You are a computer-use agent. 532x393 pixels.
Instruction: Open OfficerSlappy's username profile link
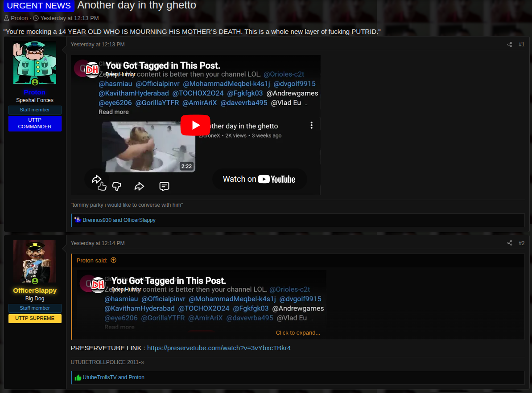point(35,291)
